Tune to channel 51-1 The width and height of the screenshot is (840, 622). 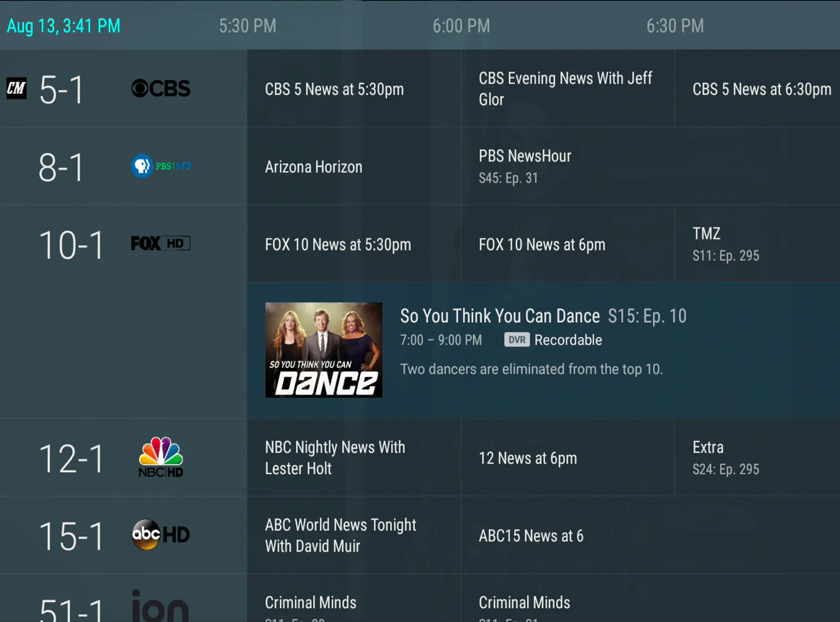coord(71,610)
